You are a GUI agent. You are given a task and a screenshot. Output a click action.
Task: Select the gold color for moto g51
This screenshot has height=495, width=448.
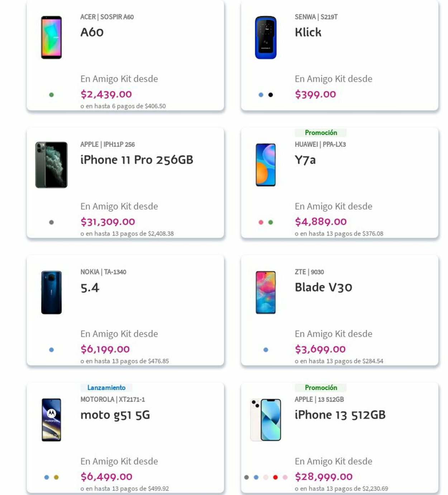tap(56, 477)
